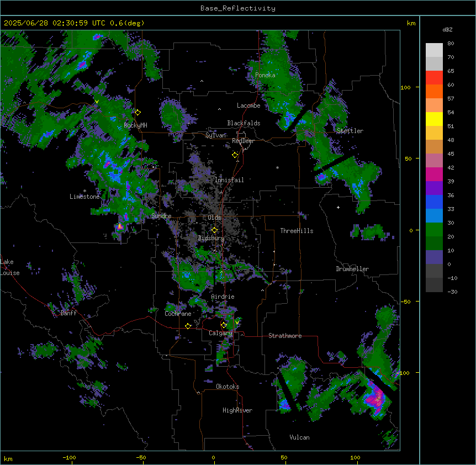Select the Lacombe city label

tap(248, 105)
